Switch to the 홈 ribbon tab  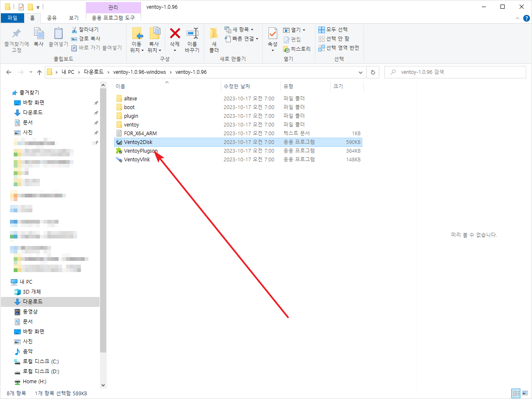tap(32, 18)
